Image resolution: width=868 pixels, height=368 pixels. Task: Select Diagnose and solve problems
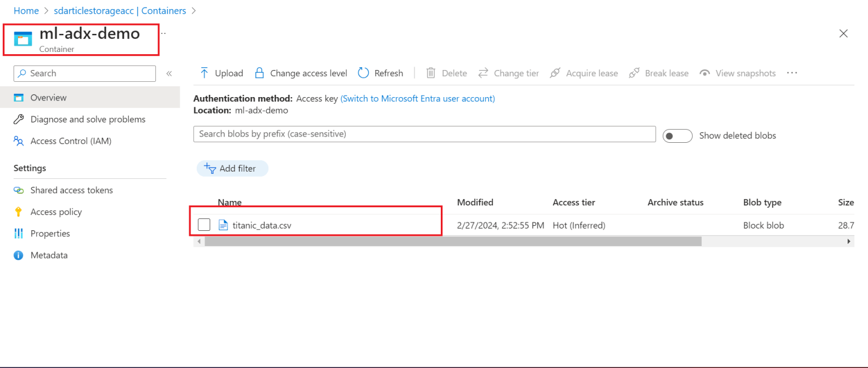(x=88, y=120)
